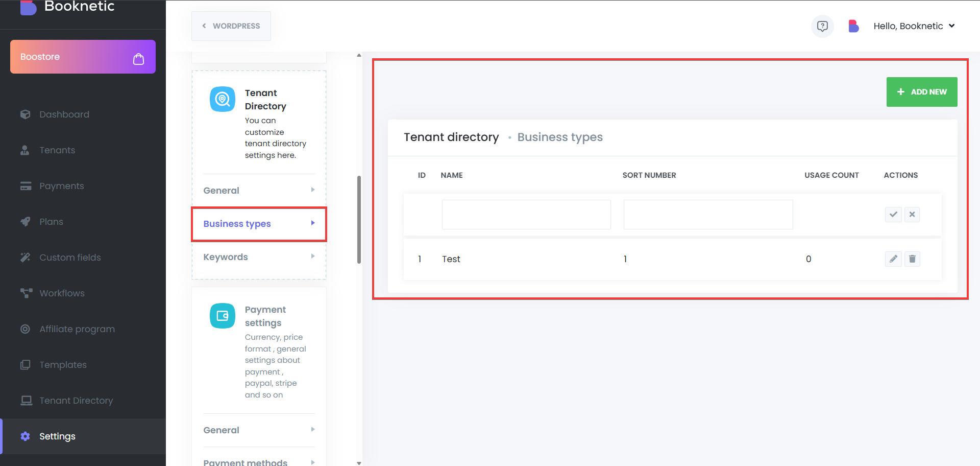Click the Business types breadcrumb text
Screen dimensions: 980x466
tap(560, 137)
